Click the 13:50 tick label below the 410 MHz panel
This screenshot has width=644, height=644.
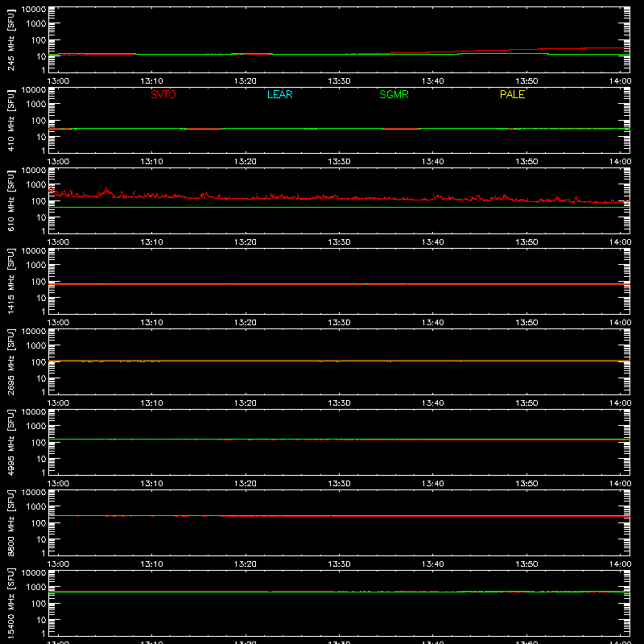[x=526, y=162]
